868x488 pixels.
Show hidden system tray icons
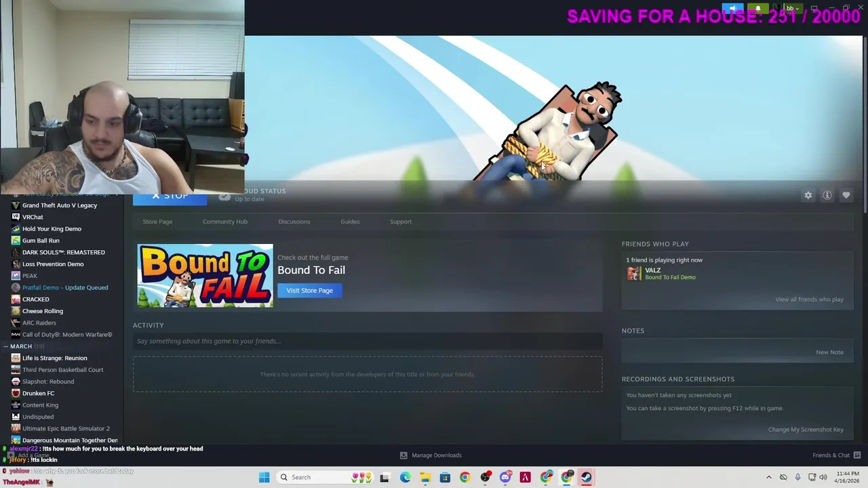point(768,477)
